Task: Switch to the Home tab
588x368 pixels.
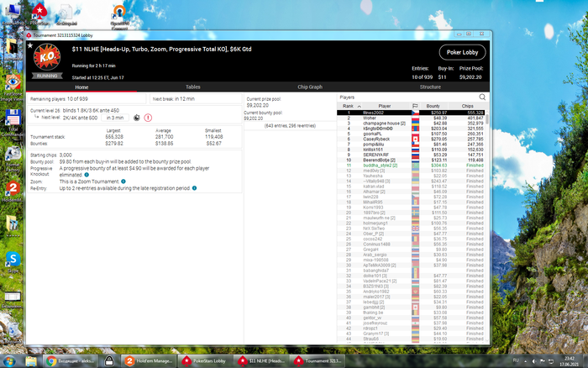Action: 81,87
